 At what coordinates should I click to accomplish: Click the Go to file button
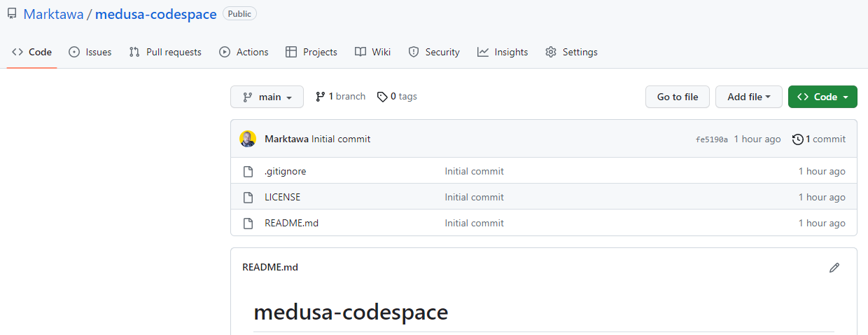[677, 97]
